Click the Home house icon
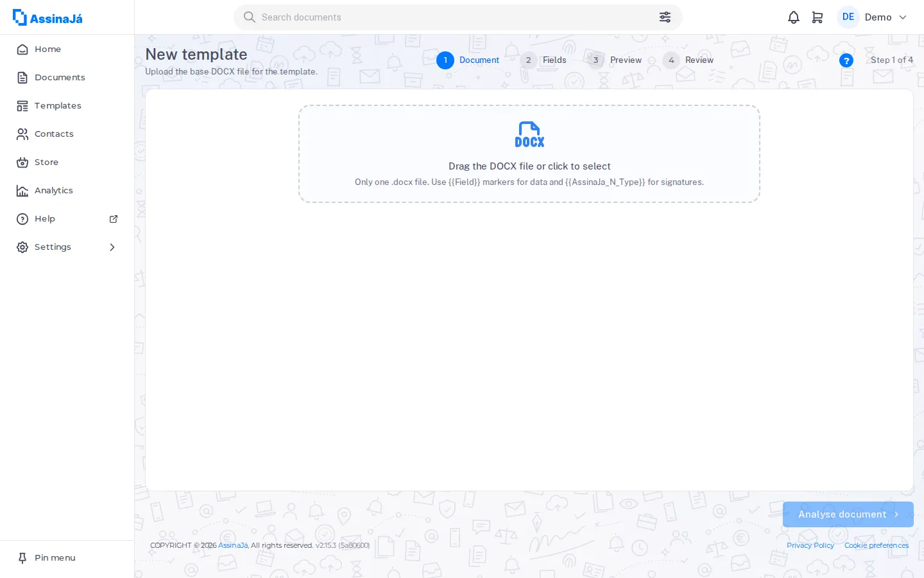 (22, 49)
